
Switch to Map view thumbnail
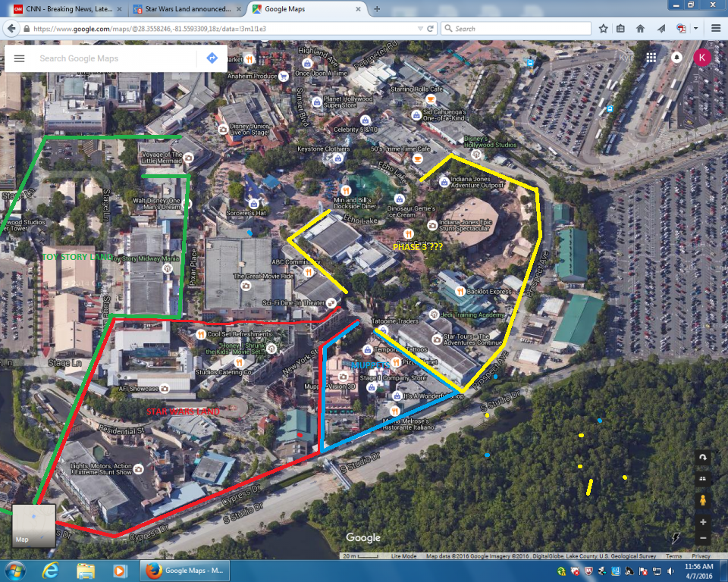33,525
